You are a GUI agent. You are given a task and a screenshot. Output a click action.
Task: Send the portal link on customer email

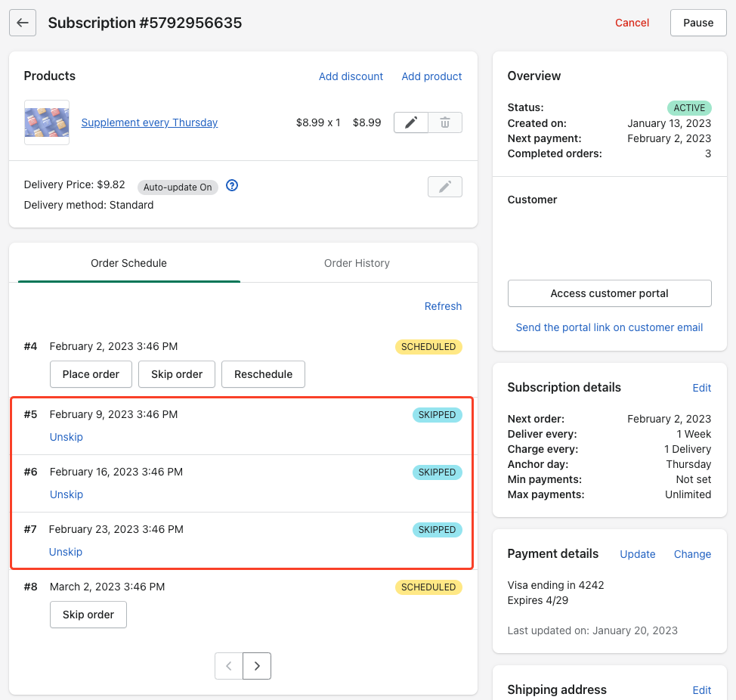(609, 327)
